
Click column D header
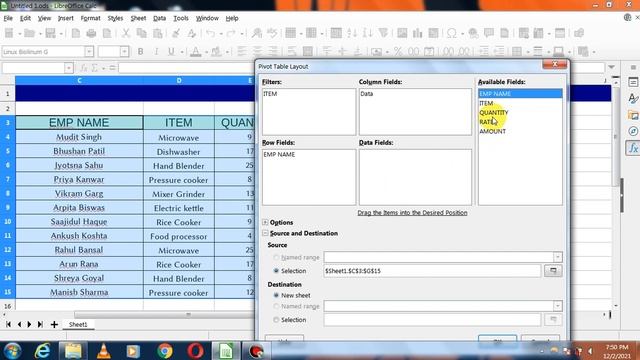[179, 81]
